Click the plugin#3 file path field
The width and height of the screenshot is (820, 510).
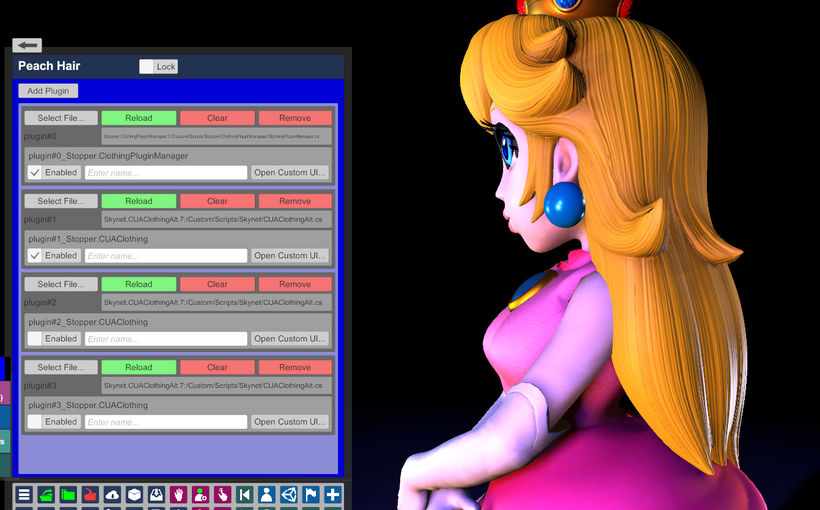pyautogui.click(x=217, y=386)
